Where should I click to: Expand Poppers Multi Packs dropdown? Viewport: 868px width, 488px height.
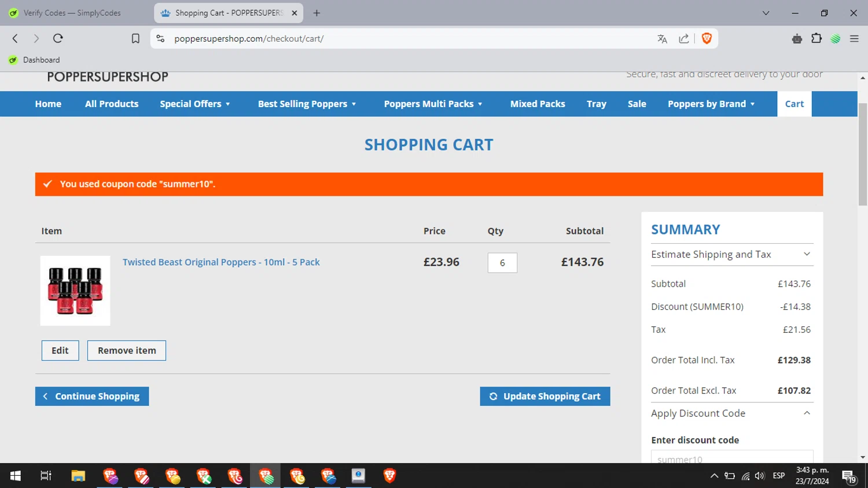[x=433, y=104]
